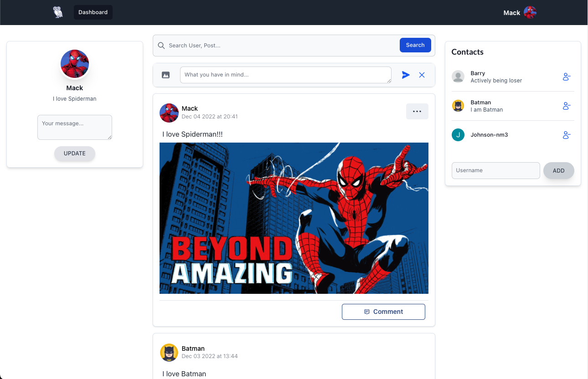Viewport: 588px width, 379px height.
Task: Focus the Username input field
Action: tap(495, 171)
